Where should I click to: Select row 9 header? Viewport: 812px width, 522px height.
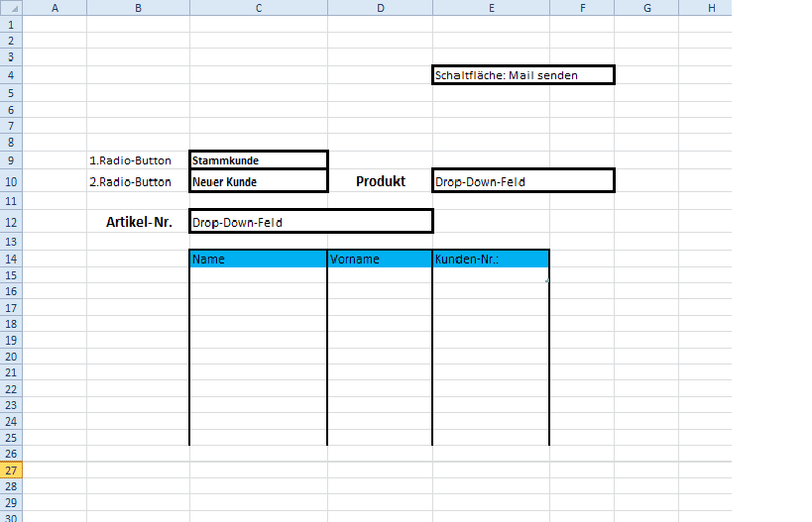click(x=11, y=160)
